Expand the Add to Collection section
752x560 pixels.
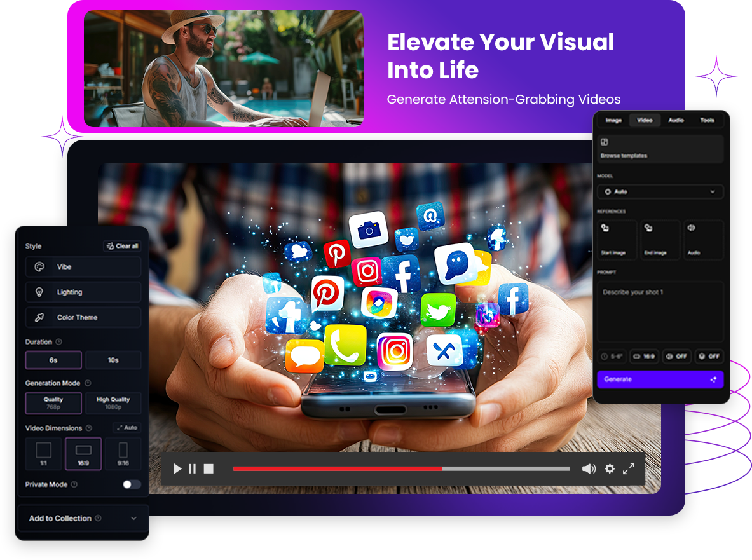[83, 519]
